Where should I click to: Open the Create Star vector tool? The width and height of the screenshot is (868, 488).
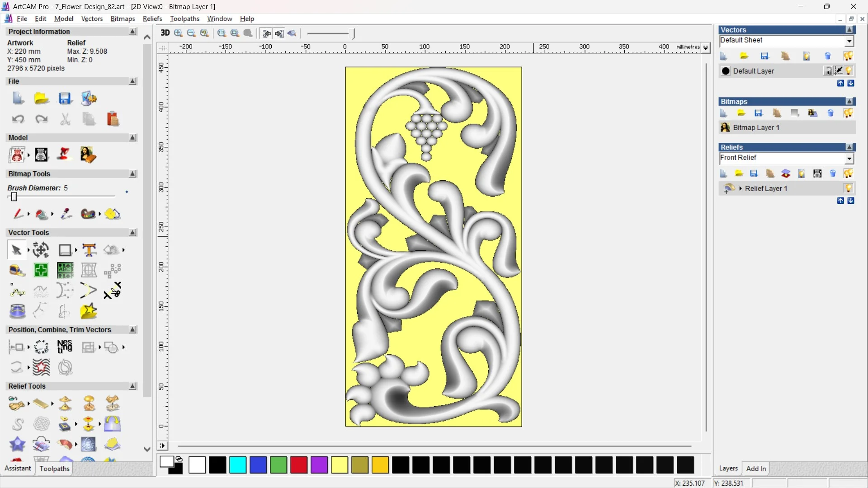pos(89,311)
